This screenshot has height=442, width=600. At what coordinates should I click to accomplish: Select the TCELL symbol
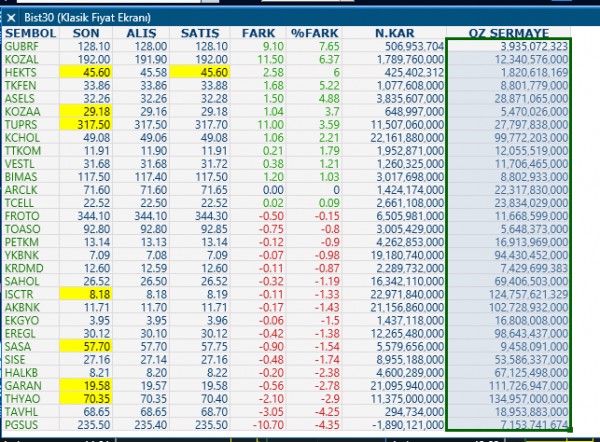[x=19, y=203]
